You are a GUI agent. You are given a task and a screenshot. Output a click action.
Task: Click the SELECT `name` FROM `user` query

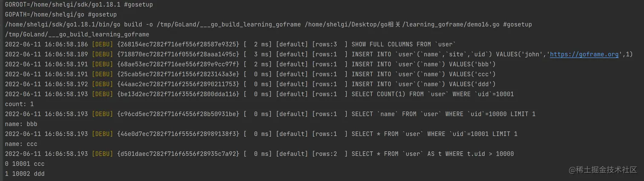point(443,114)
